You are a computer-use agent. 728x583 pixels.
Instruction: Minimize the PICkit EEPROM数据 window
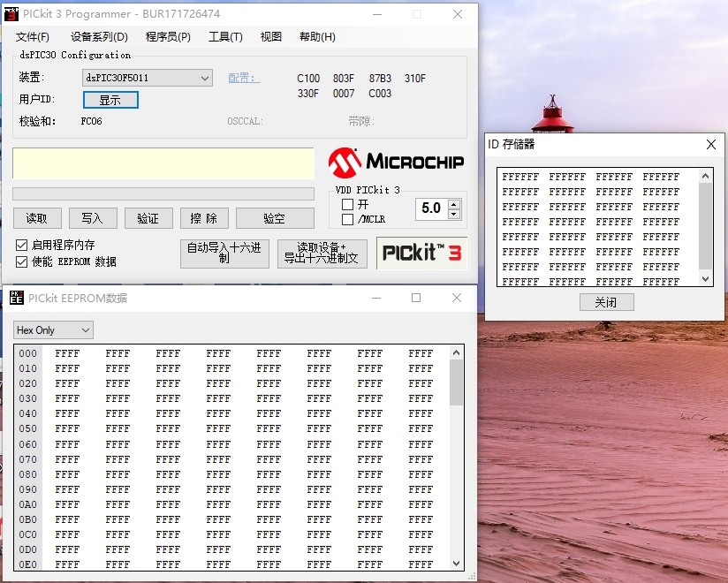[376, 298]
